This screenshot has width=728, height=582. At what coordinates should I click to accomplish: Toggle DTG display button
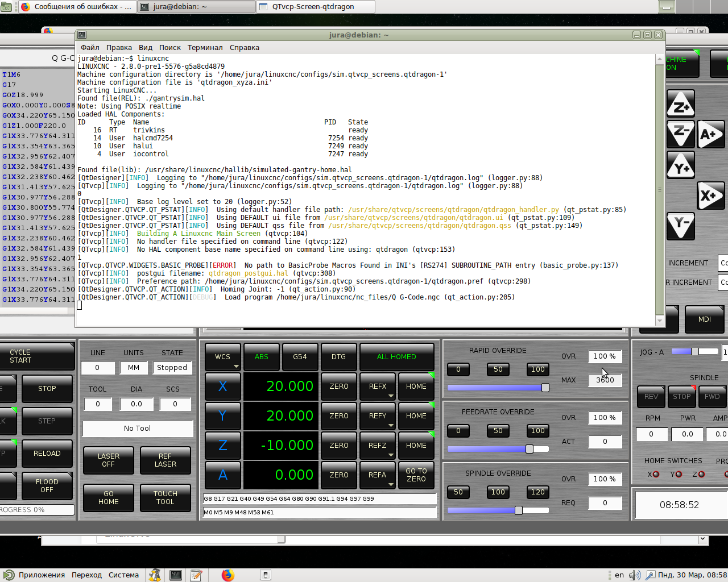coord(339,357)
